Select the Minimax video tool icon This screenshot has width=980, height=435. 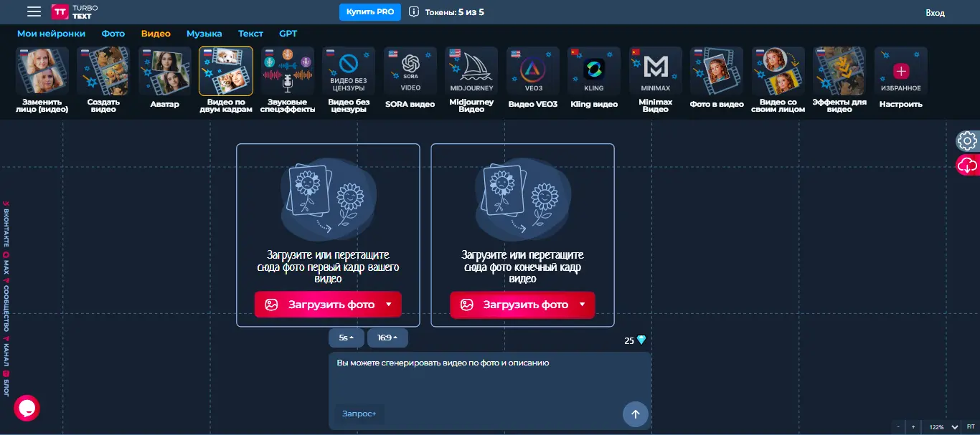pos(655,72)
